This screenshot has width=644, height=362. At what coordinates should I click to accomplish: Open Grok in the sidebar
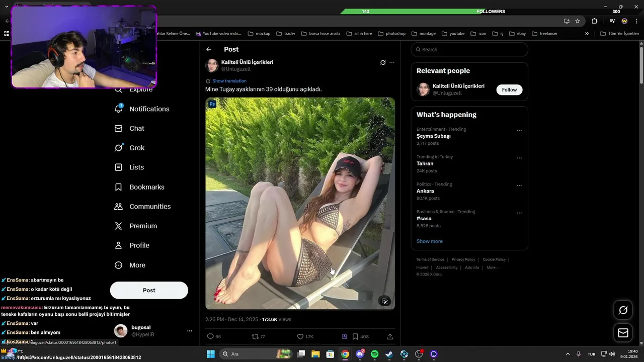coord(130,148)
